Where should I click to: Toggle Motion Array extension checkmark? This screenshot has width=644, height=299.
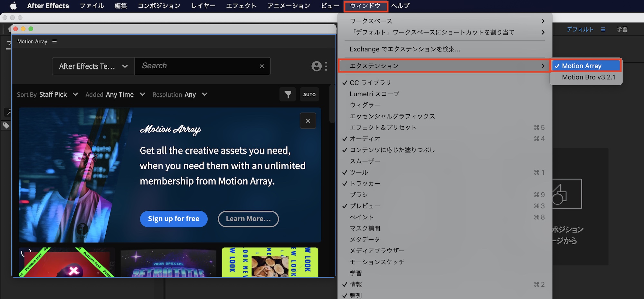point(586,66)
